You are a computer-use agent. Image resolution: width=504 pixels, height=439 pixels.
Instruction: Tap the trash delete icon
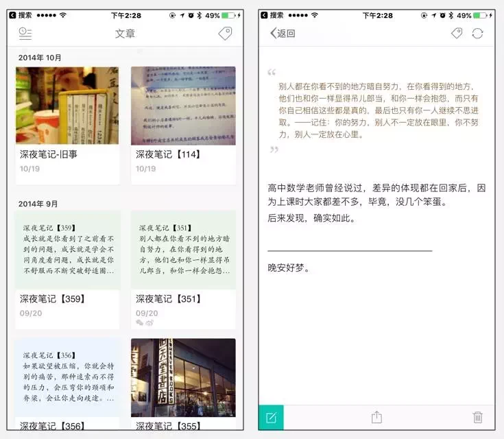(478, 417)
